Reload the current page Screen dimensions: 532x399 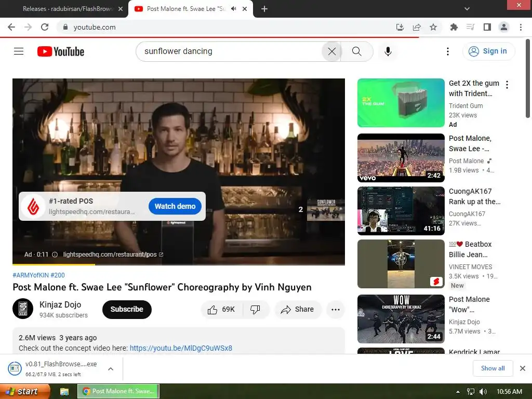click(x=45, y=27)
